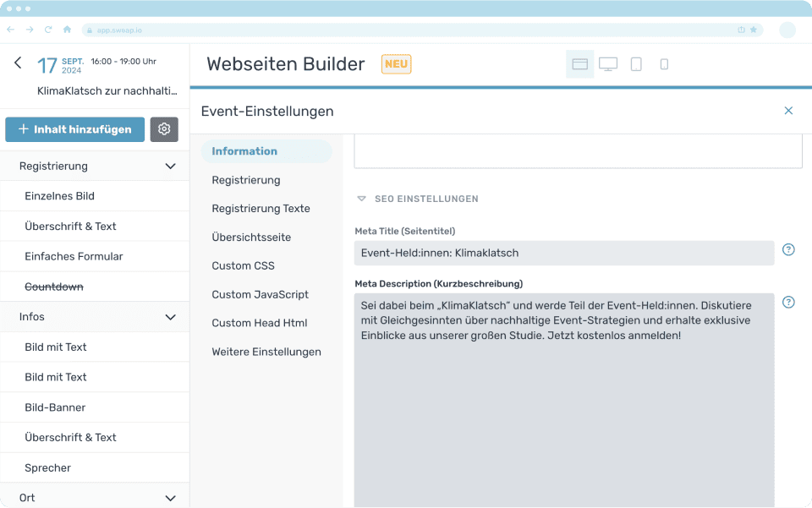Click the Inhalt hinzufügen button

coord(74,129)
